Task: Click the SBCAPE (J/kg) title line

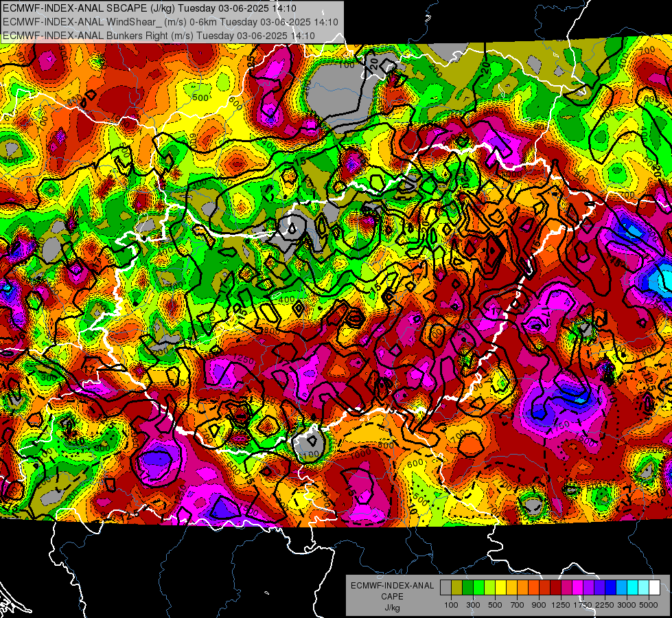Action: pos(149,8)
